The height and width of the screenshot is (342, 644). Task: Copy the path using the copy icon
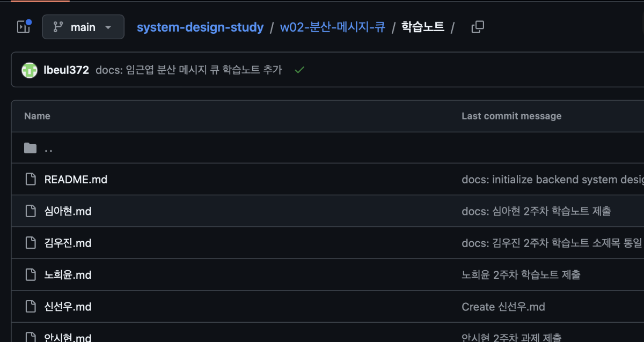[x=478, y=27]
